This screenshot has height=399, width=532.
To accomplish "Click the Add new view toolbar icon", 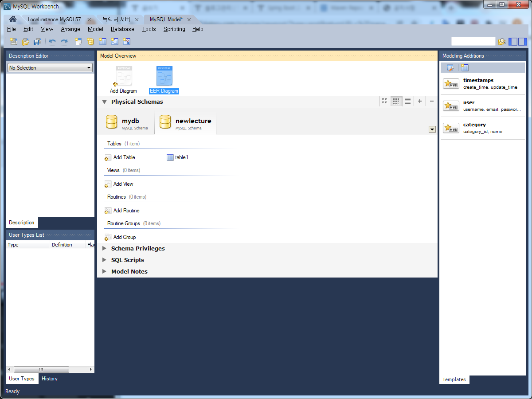I will (x=114, y=42).
